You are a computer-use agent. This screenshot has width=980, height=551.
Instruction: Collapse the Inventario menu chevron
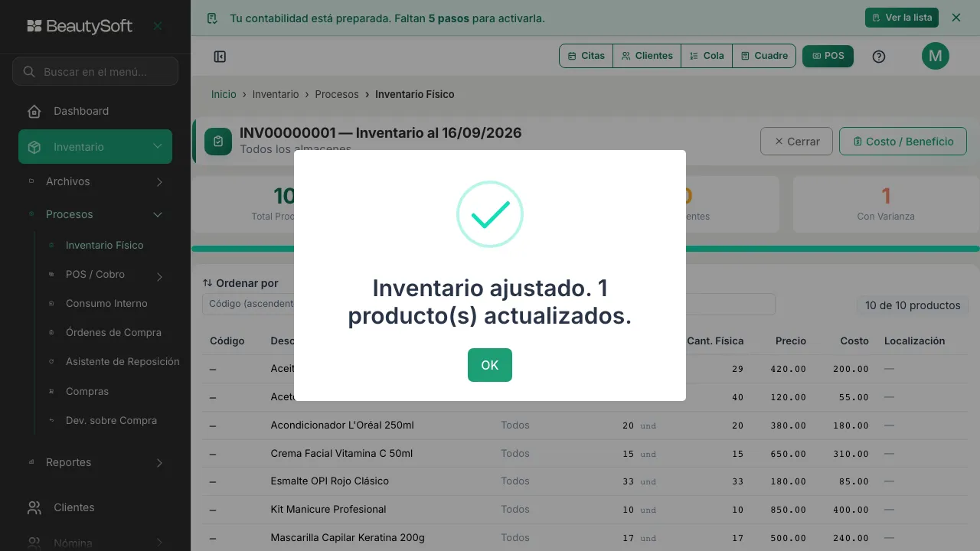tap(157, 146)
